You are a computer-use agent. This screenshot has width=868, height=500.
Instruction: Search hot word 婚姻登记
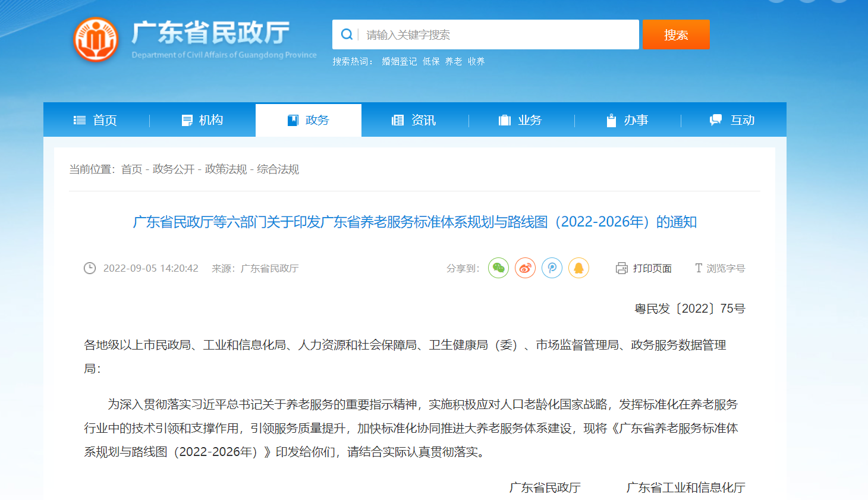click(x=399, y=61)
